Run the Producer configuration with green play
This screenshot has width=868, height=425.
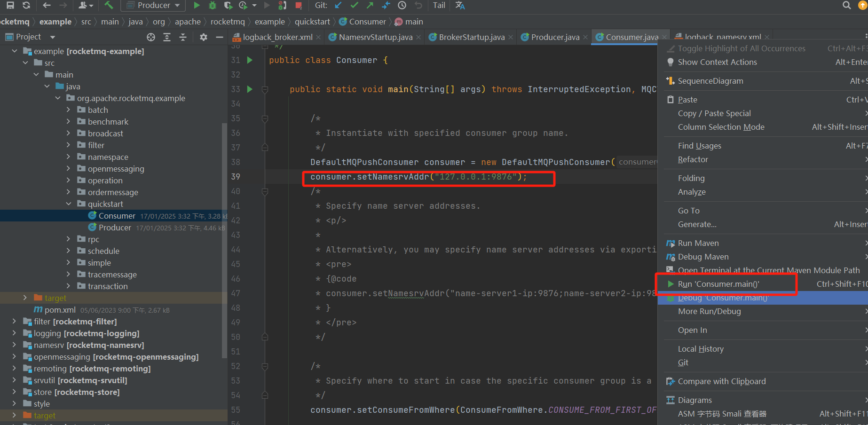tap(197, 5)
